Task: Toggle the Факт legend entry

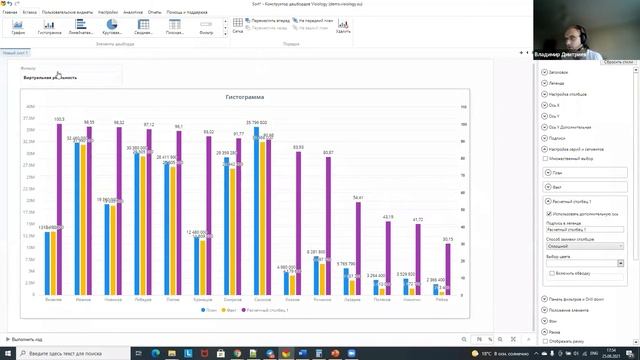Action: coord(229,310)
